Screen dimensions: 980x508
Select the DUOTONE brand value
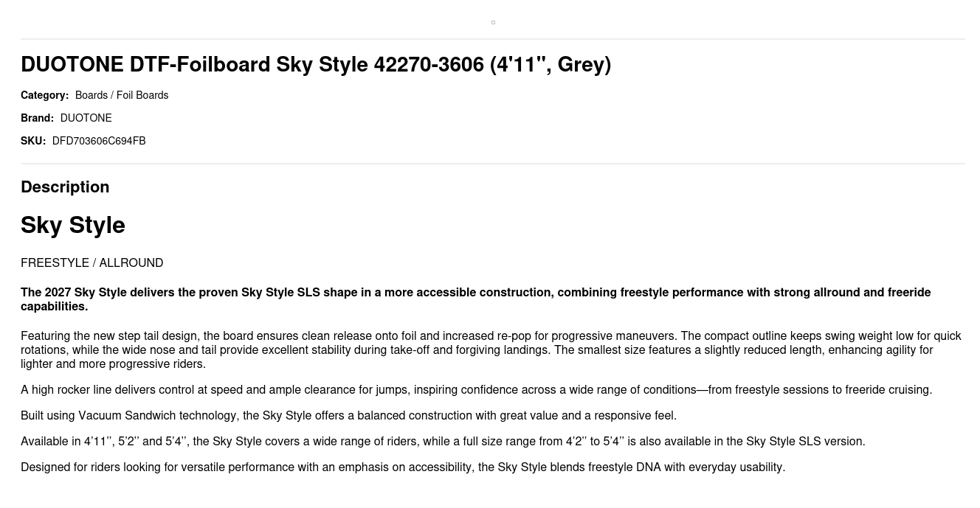click(86, 118)
